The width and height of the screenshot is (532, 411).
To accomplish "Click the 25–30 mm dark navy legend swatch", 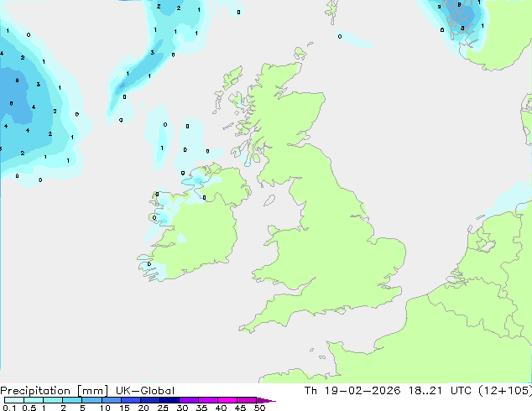I will click(169, 400).
